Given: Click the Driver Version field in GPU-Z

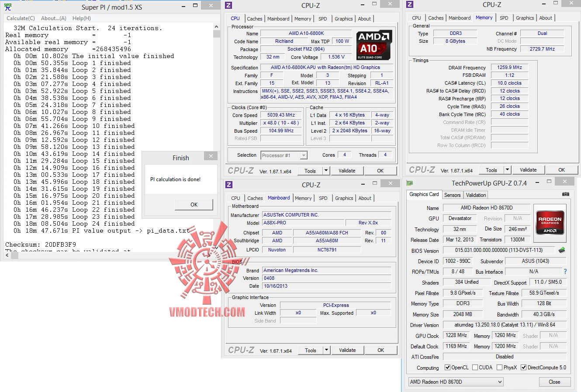Looking at the screenshot, I should coord(505,325).
